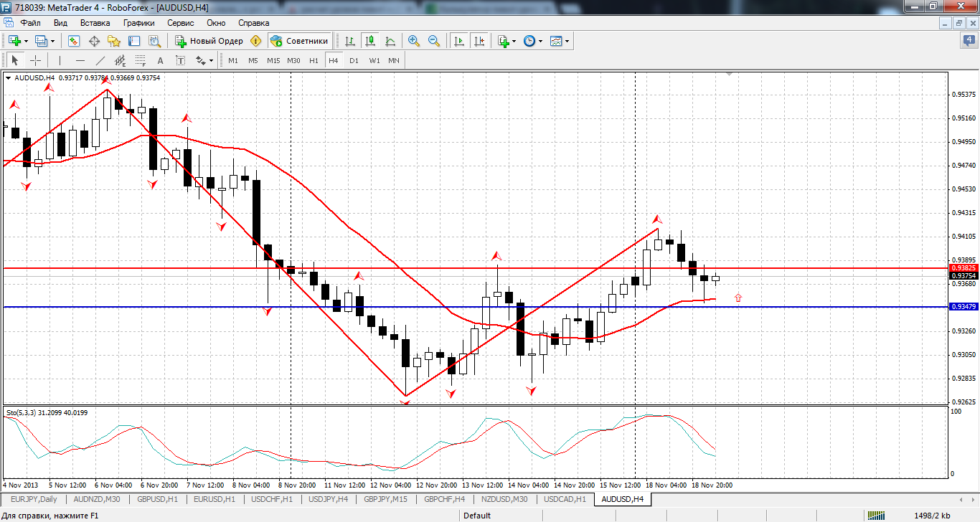
Task: Switch timeframe to M5
Action: pos(253,60)
